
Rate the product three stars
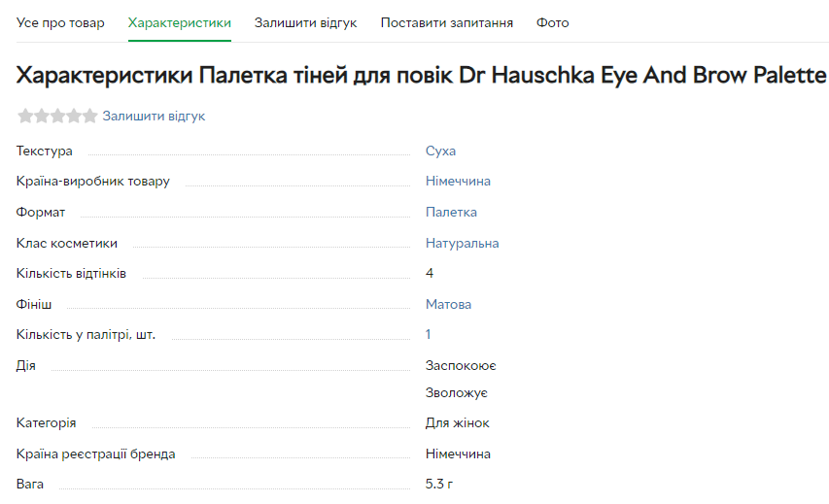coord(57,117)
